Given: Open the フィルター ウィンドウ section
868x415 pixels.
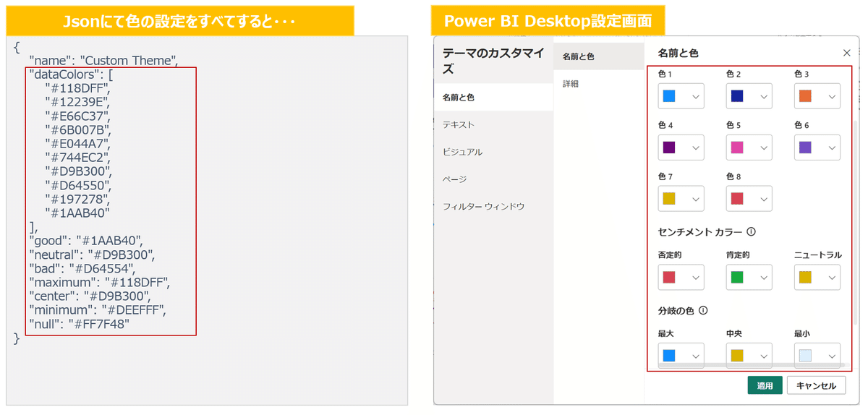Looking at the screenshot, I should pyautogui.click(x=493, y=207).
